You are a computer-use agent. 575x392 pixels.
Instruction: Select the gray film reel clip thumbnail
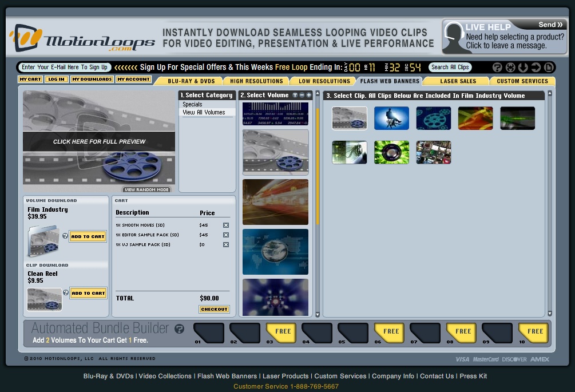pyautogui.click(x=350, y=118)
